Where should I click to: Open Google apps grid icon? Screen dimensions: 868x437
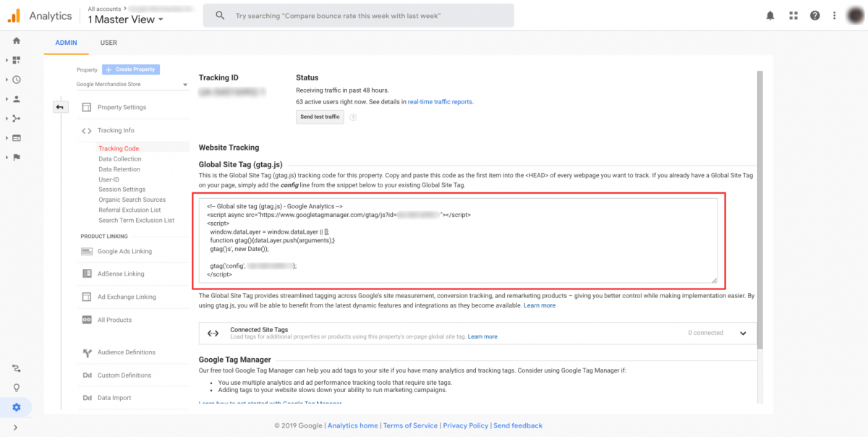(x=793, y=15)
